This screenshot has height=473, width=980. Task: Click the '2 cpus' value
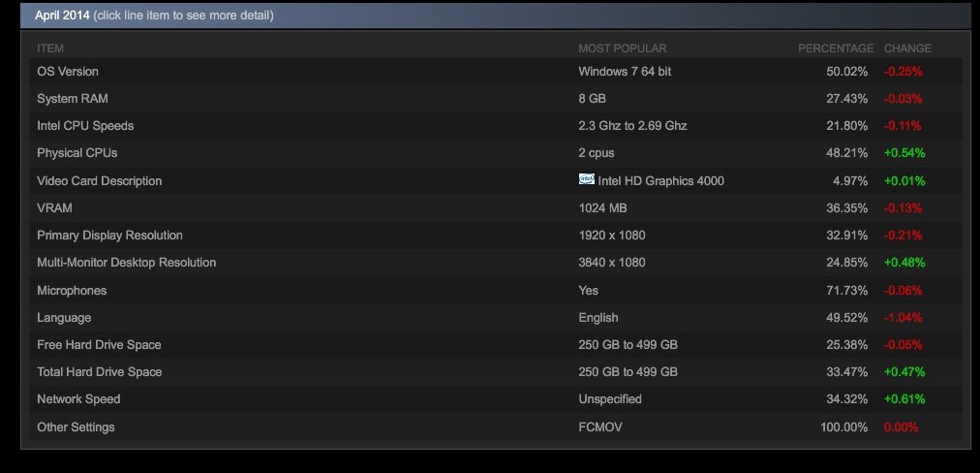597,153
